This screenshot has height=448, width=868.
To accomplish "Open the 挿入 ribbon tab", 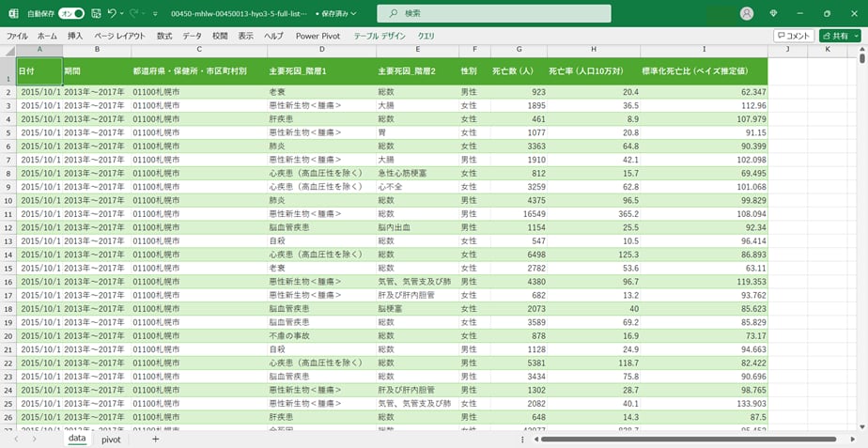I will tap(75, 36).
